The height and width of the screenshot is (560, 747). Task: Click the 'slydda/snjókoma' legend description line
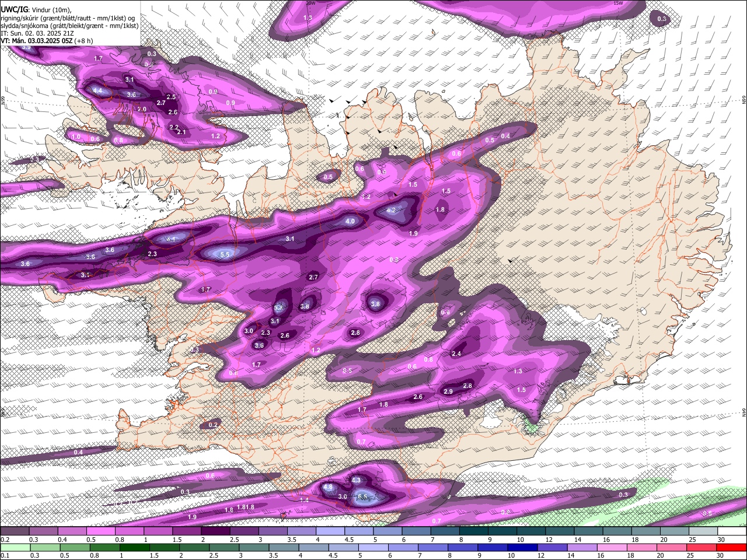[x=69, y=26]
